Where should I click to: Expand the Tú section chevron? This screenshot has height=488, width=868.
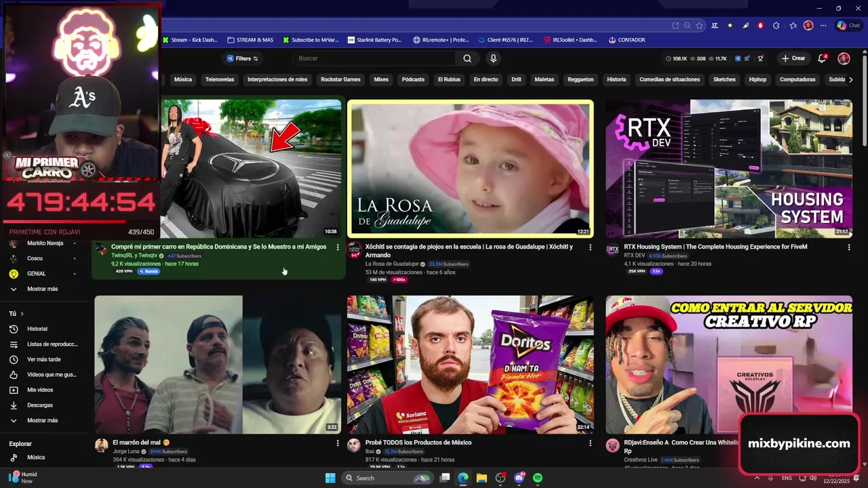[22, 314]
